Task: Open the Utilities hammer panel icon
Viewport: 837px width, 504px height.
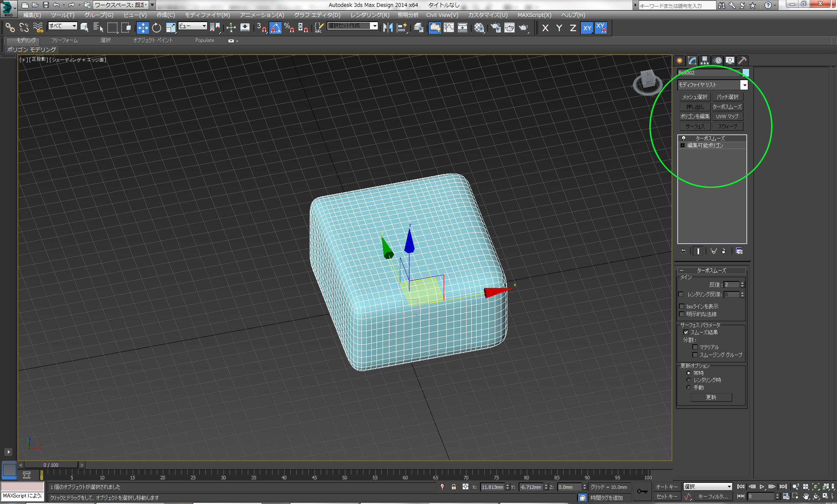Action: [742, 61]
